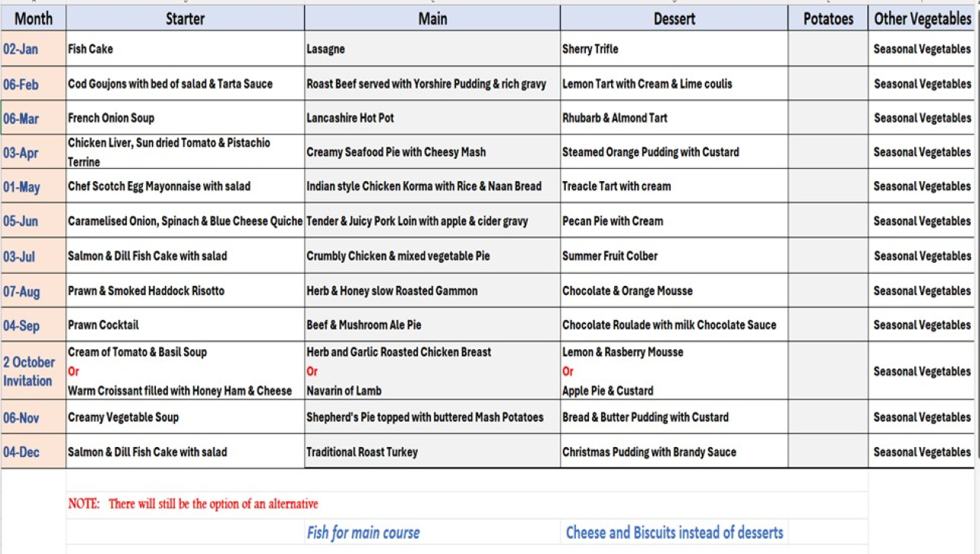Select the Prawn Cocktail starter cell
The width and height of the screenshot is (980, 554).
[104, 325]
